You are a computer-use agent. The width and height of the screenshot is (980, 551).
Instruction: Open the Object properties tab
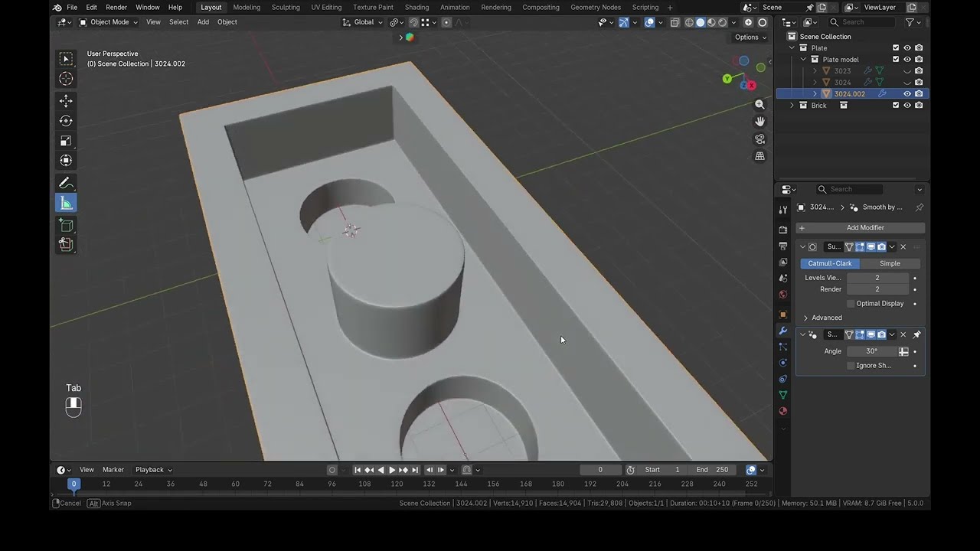782,315
